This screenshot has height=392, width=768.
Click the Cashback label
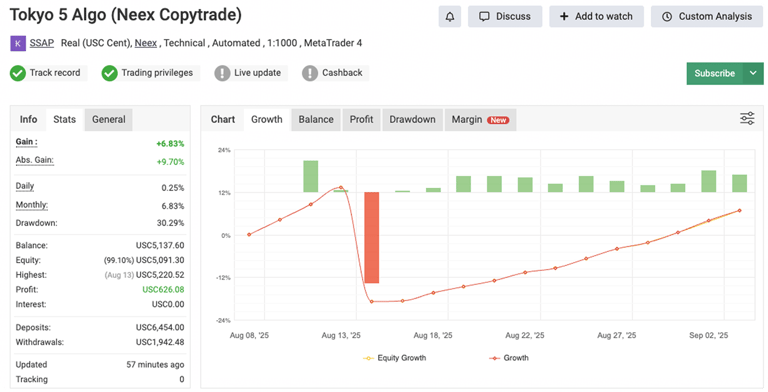(x=342, y=73)
